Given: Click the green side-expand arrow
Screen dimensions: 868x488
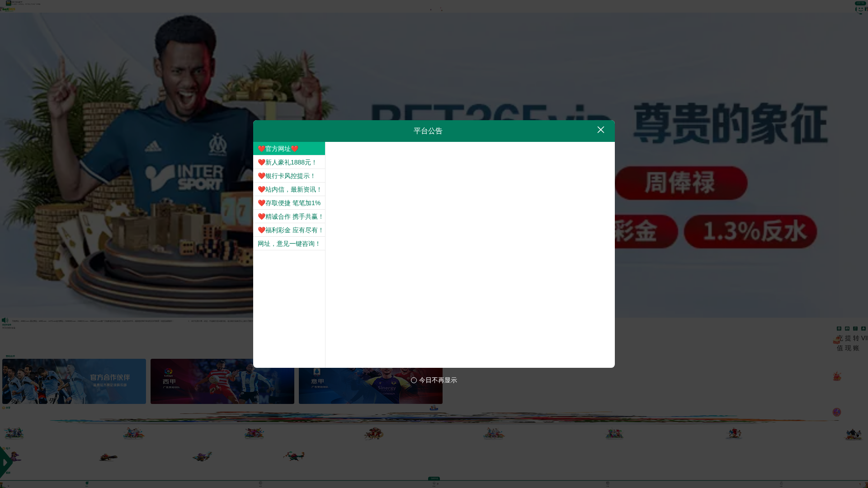Looking at the screenshot, I should click(5, 462).
